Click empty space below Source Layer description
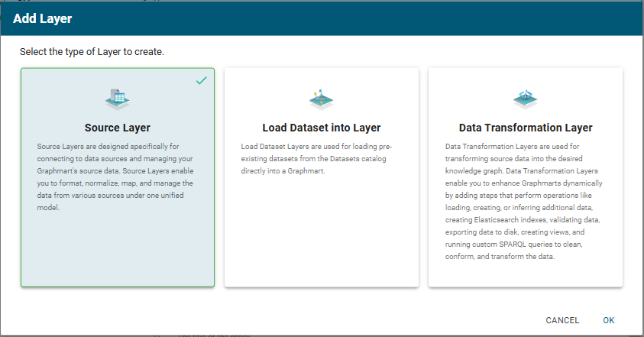Screen dimensions: 644x337 [x=117, y=252]
